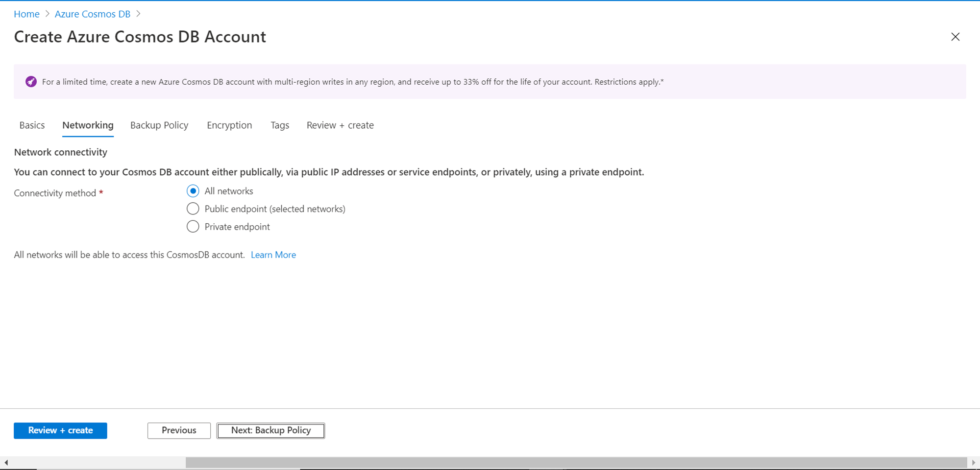This screenshot has height=470, width=980.
Task: Go to the Backup Policy tab
Action: coord(159,125)
